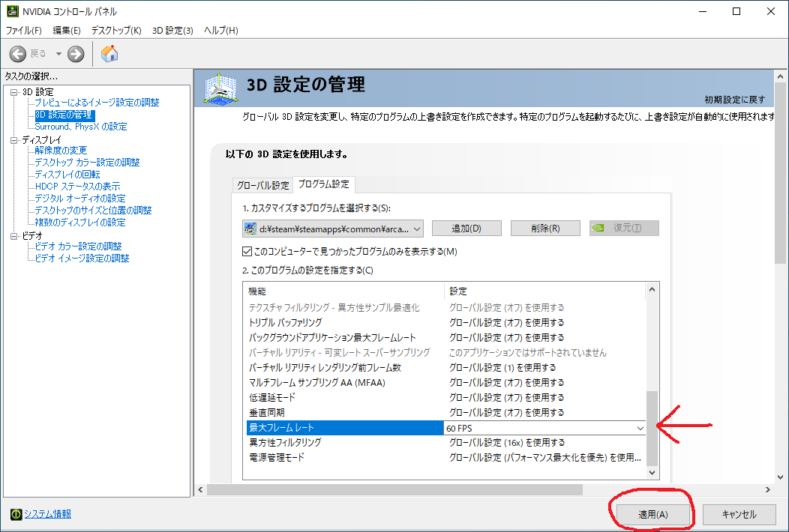Open デスクトップ カラー設定の調整
Screen dimensions: 789x532
tap(87, 163)
